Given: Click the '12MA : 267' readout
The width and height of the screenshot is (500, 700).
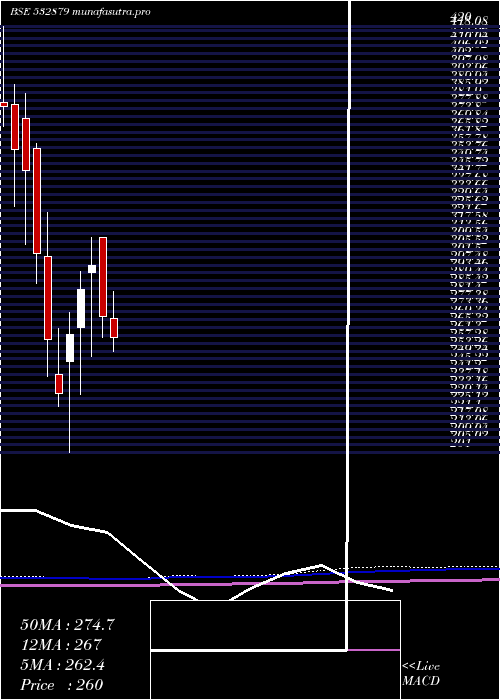Looking at the screenshot, I should [x=61, y=645].
